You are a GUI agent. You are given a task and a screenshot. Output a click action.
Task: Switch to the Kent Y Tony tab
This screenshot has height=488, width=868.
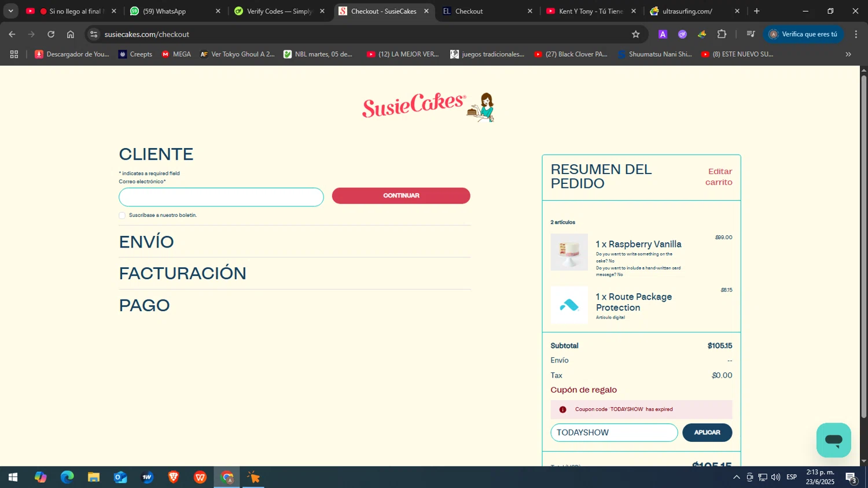(590, 11)
